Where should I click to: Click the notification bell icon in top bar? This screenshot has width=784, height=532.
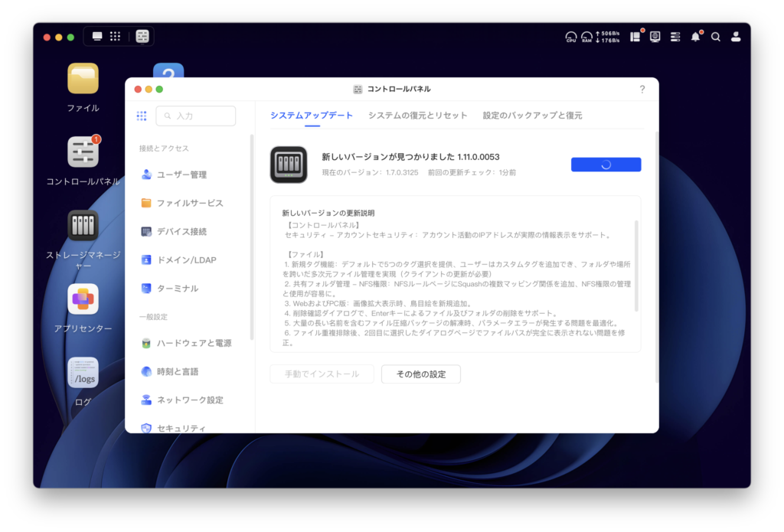(695, 37)
